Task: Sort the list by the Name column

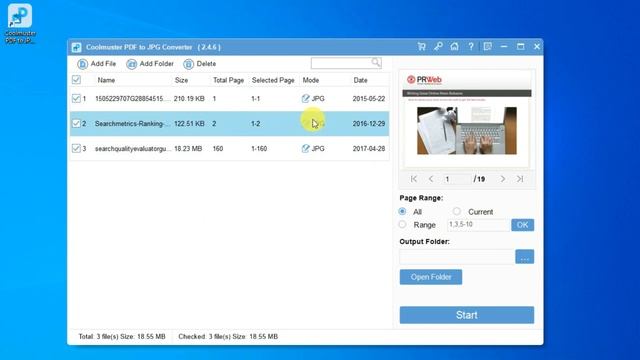Action: coord(106,80)
